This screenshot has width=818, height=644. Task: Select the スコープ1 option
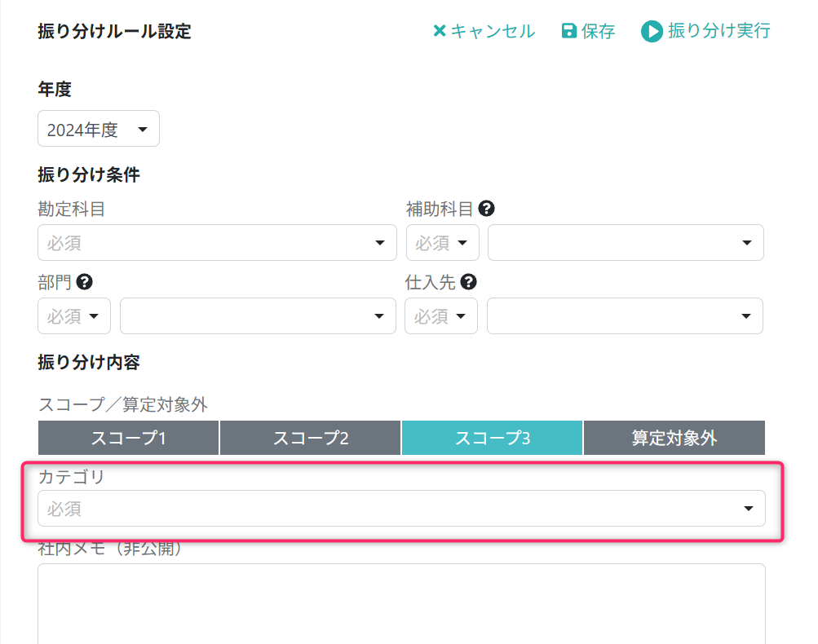pyautogui.click(x=129, y=438)
